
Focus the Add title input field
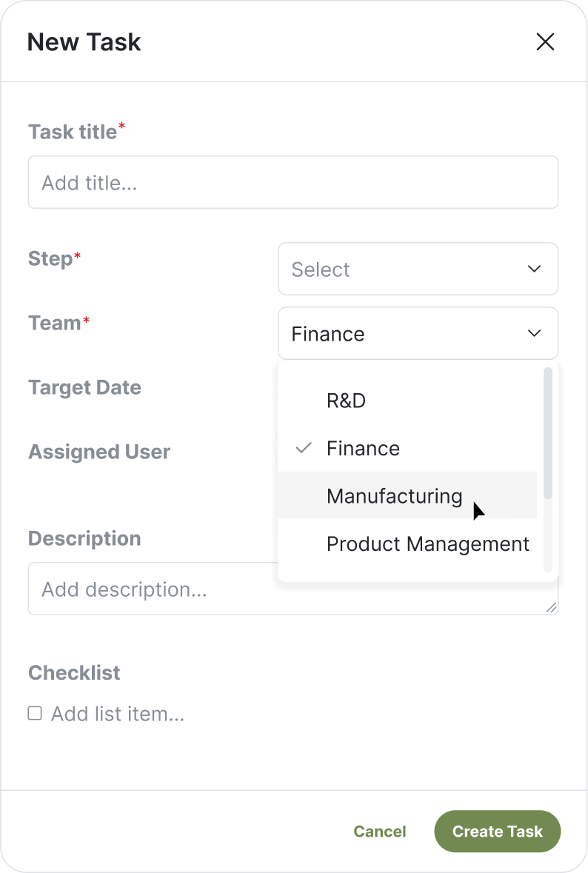pos(293,183)
